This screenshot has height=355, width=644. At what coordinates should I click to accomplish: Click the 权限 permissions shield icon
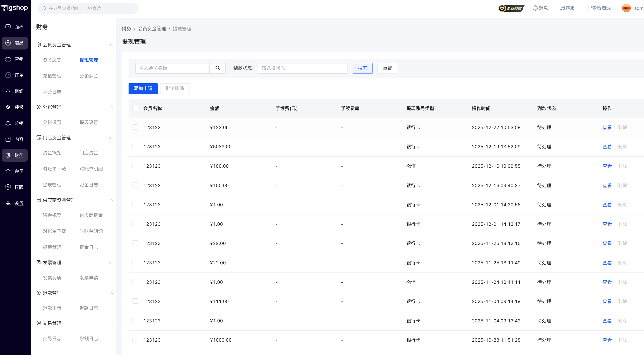tap(8, 187)
